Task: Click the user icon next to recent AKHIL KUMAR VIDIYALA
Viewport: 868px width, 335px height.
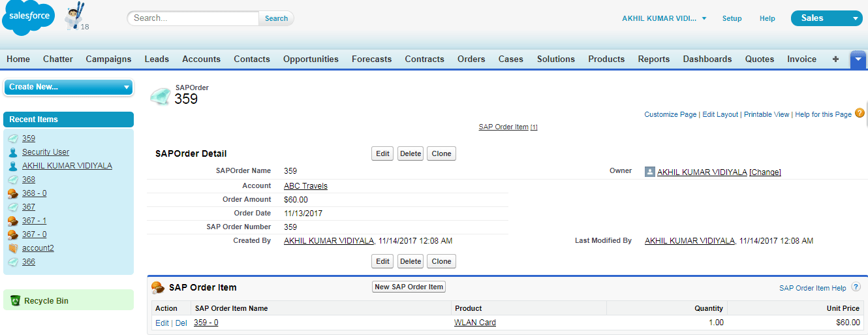Action: click(x=13, y=166)
